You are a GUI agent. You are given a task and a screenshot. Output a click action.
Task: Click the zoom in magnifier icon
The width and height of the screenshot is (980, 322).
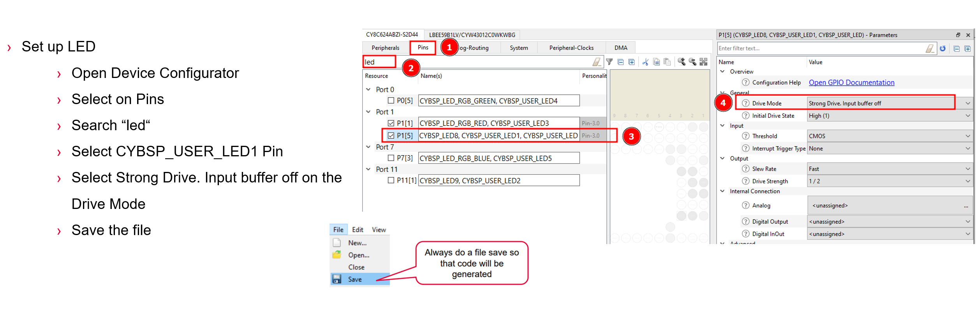(681, 62)
